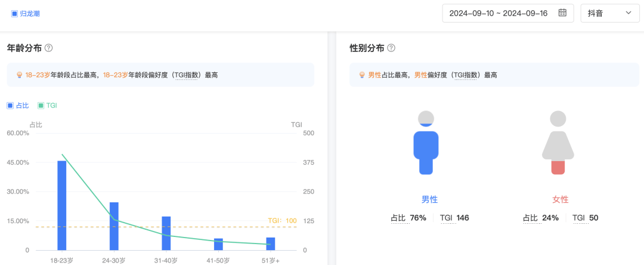644x265 pixels.
Task: Click TGI 146 under 男性
Action: pos(454,218)
